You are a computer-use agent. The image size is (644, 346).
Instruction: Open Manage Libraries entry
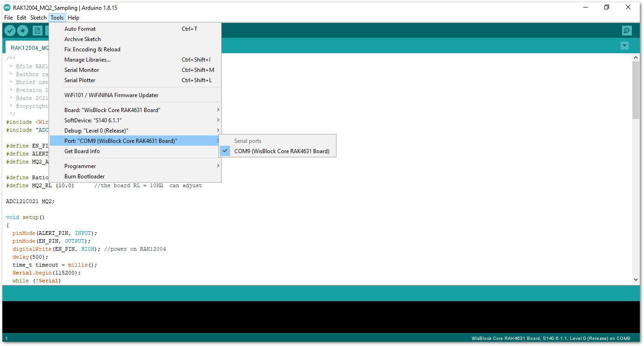135,60
